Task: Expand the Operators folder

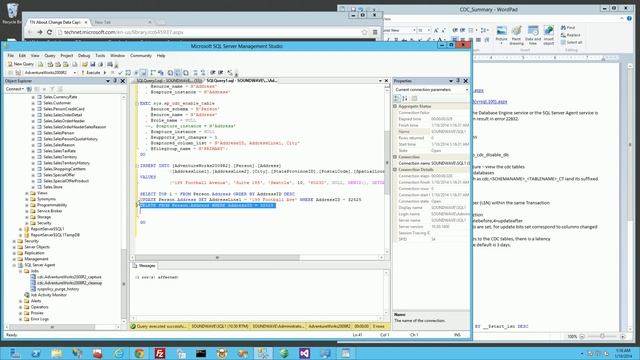Action: coord(21,307)
